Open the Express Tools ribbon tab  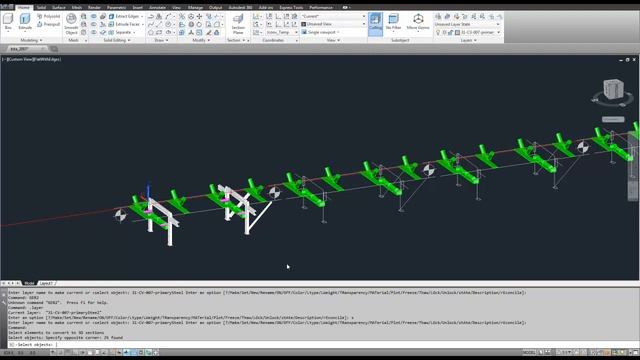291,7
